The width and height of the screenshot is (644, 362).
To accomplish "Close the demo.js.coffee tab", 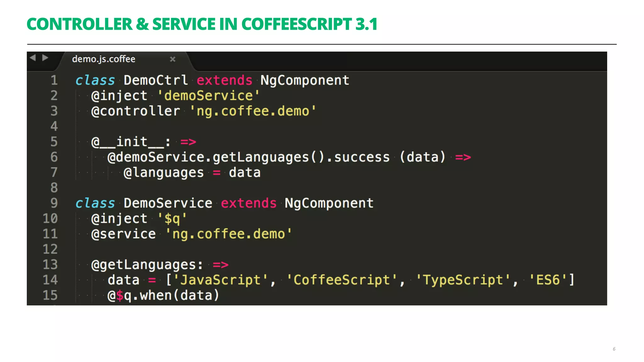I will (x=172, y=59).
